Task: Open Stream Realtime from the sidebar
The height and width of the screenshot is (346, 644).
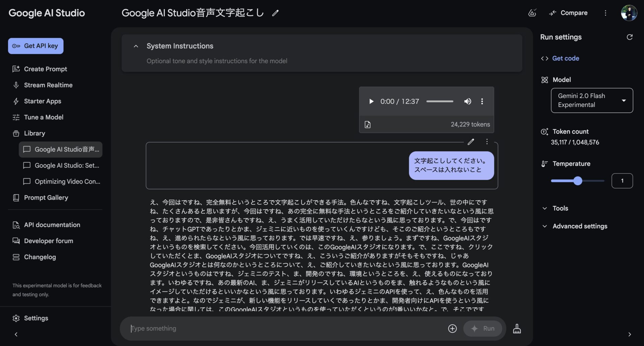Action: (x=48, y=85)
